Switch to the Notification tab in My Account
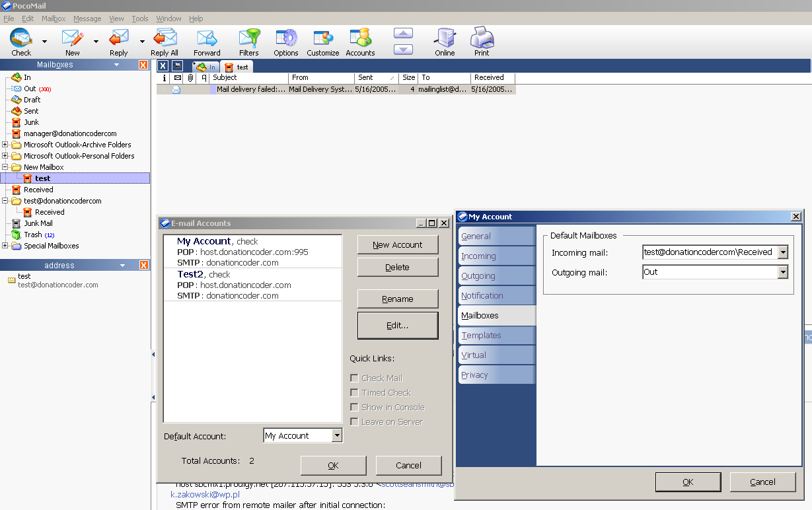Image resolution: width=812 pixels, height=510 pixels. [497, 295]
